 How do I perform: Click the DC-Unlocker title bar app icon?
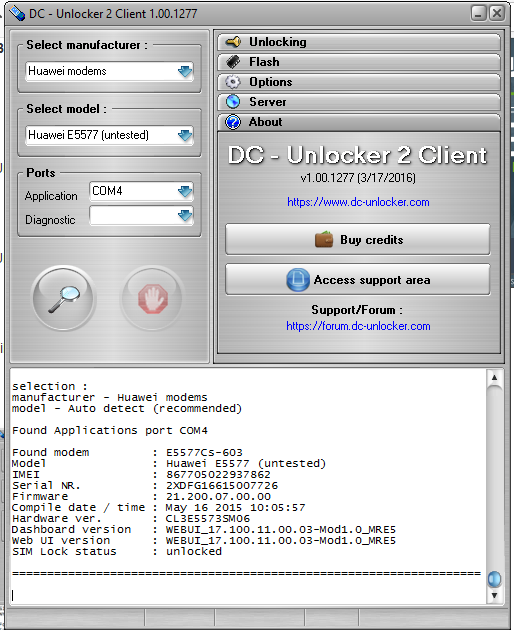[17, 13]
